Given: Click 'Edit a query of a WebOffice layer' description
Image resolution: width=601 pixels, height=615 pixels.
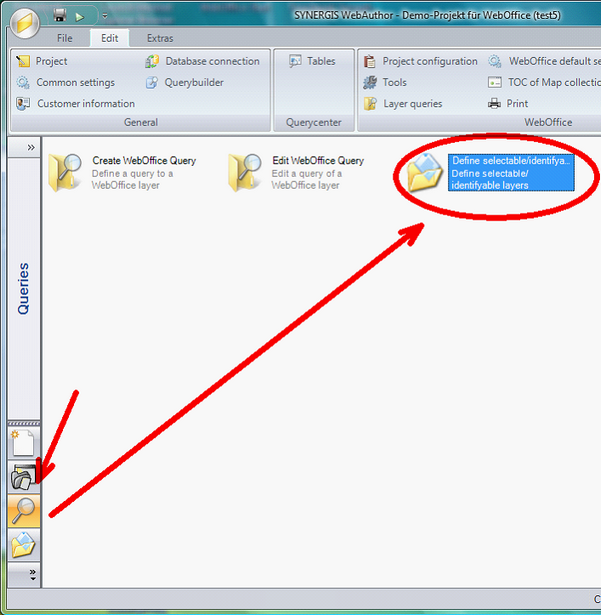Looking at the screenshot, I should coord(306,179).
